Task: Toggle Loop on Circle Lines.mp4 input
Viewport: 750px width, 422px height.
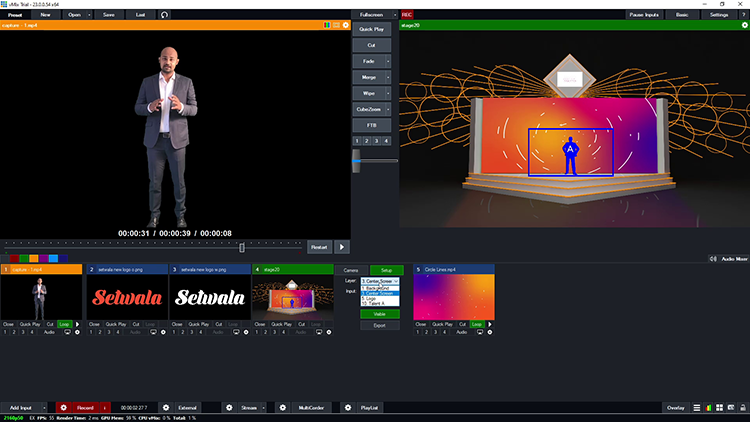Action: click(477, 325)
